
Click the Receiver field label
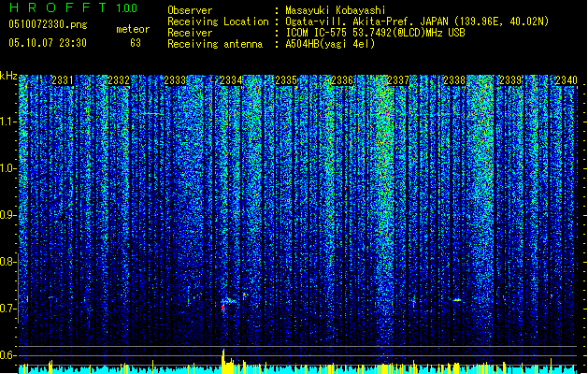[x=190, y=33]
